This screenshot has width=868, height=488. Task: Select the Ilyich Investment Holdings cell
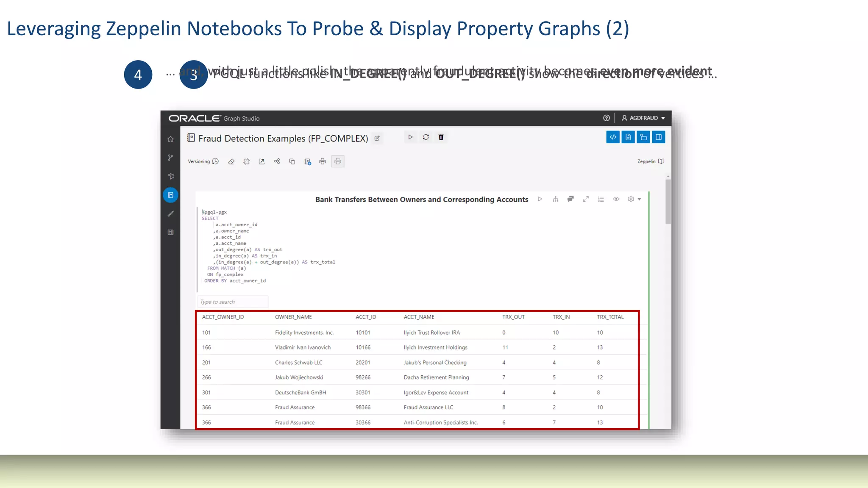click(436, 347)
